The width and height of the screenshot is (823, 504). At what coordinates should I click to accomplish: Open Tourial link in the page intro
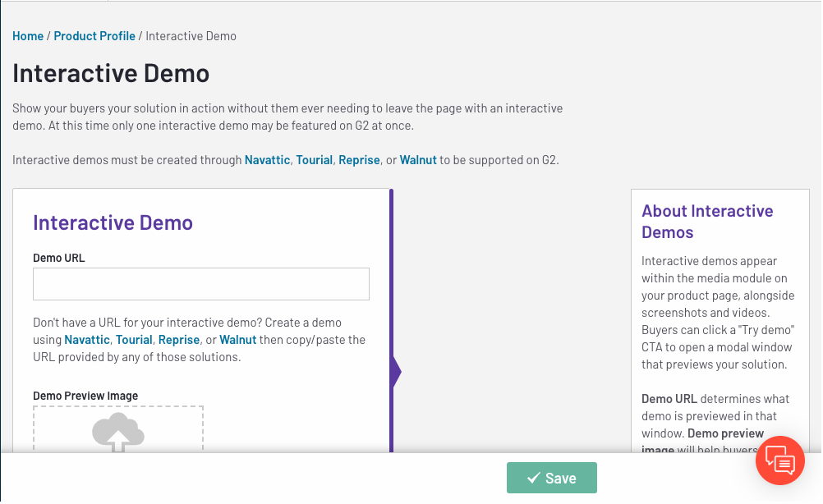[314, 160]
